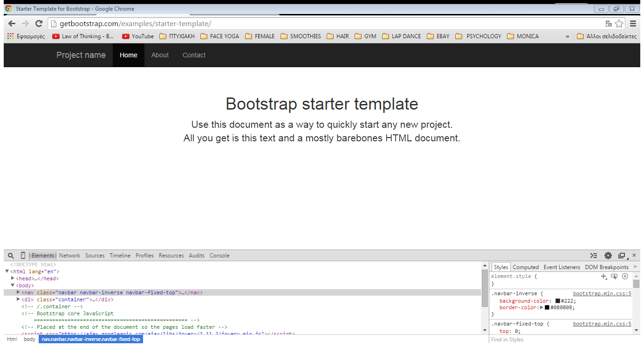Image resolution: width=644 pixels, height=347 pixels.
Task: Click the Home navbar link
Action: 129,55
